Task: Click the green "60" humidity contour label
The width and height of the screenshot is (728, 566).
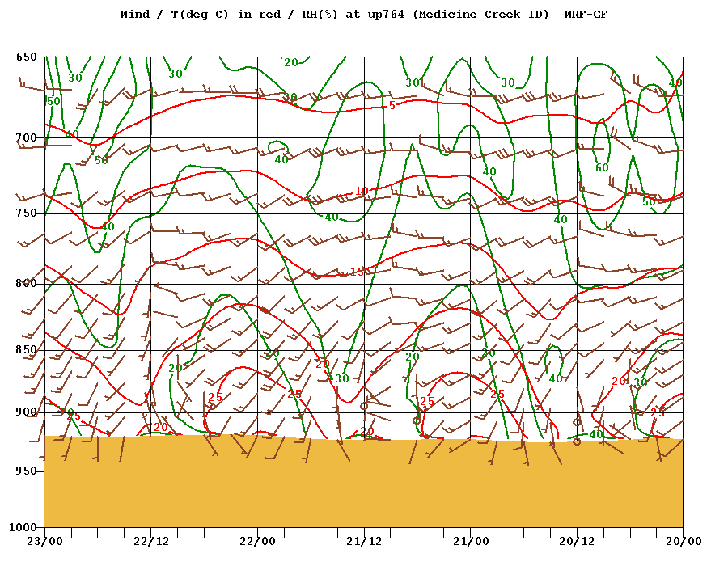Action: [x=602, y=168]
